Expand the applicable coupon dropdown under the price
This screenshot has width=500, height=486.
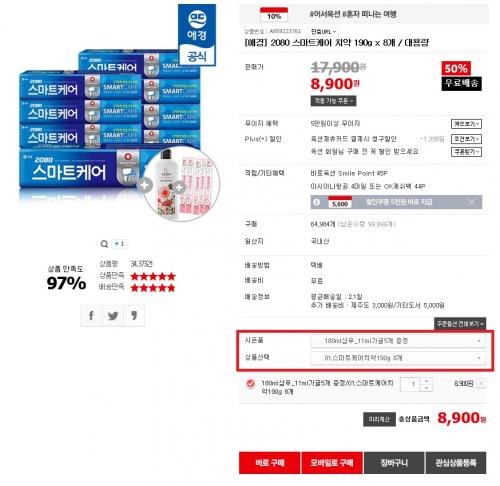pyautogui.click(x=333, y=101)
